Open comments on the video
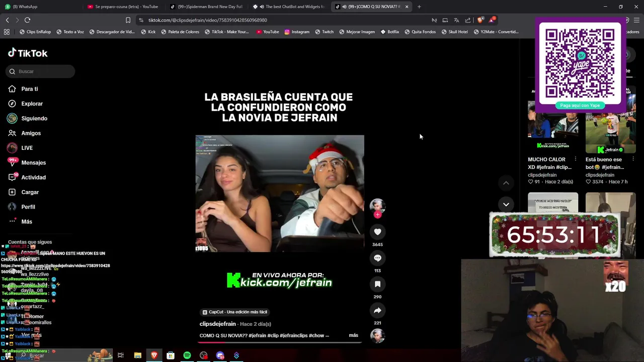This screenshot has height=362, width=644. coord(377,258)
